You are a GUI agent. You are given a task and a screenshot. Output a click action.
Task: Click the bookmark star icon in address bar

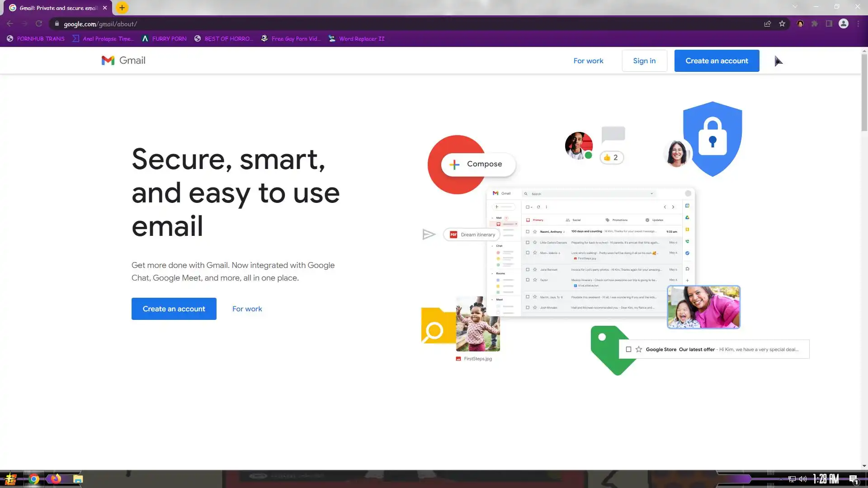782,24
